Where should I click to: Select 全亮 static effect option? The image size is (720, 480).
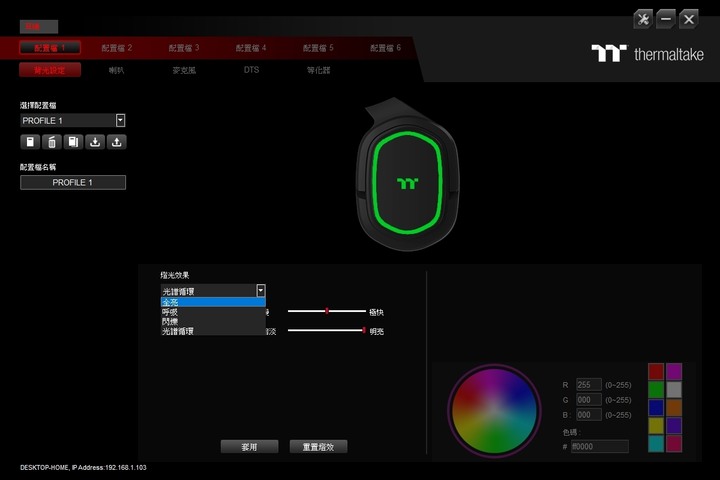click(x=213, y=302)
